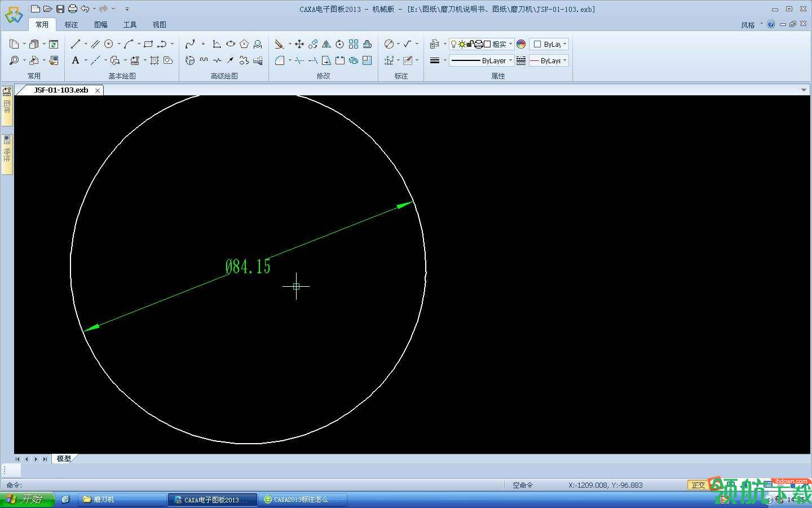Select the Hatch tool
This screenshot has height=508, width=812.
click(x=155, y=60)
